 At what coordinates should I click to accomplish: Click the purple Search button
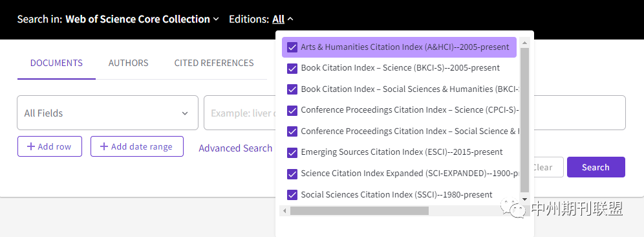596,167
